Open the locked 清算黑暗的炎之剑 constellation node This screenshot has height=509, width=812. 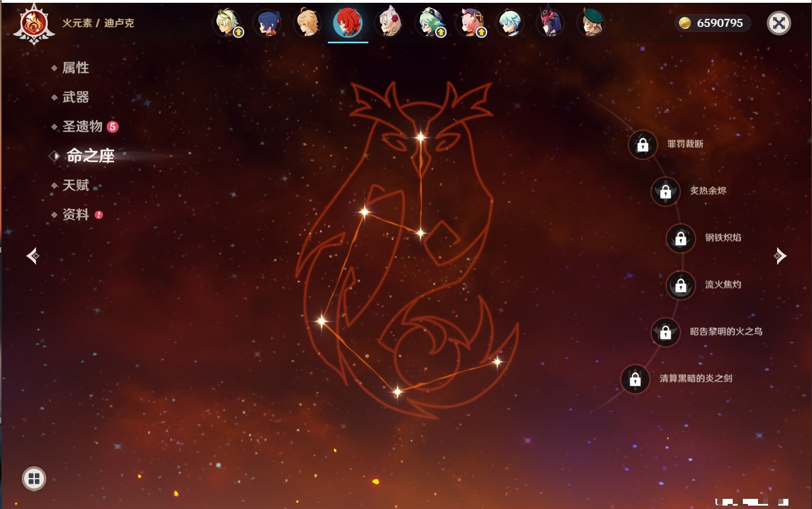(x=635, y=379)
